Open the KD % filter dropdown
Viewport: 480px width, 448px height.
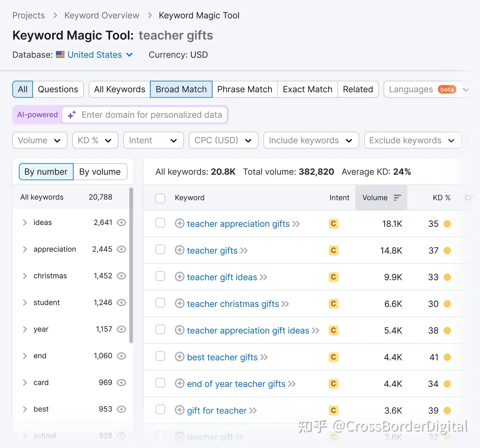point(95,140)
